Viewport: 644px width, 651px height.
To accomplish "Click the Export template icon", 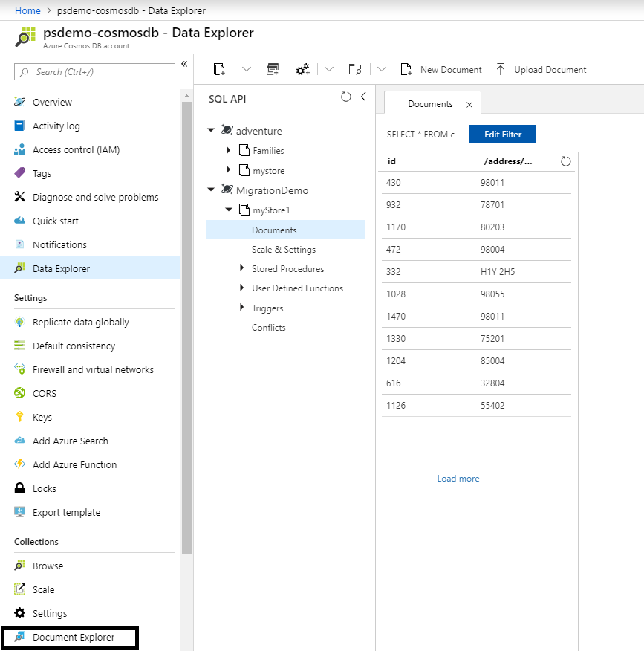I will click(19, 512).
